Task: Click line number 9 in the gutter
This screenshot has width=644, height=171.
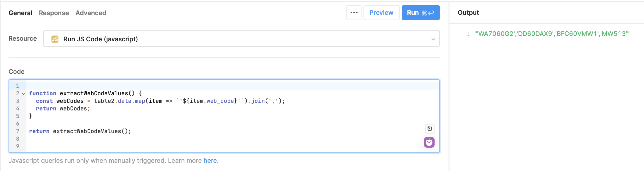Action: pyautogui.click(x=18, y=146)
